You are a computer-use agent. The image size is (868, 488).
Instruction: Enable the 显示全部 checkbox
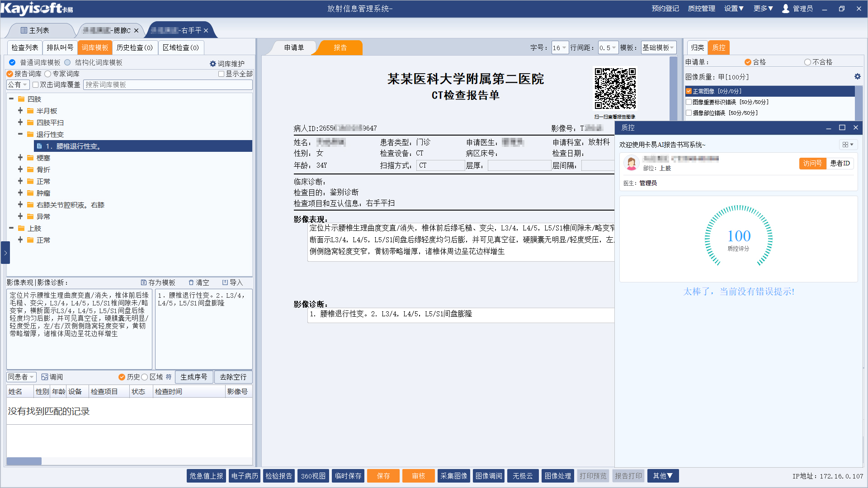click(x=222, y=74)
